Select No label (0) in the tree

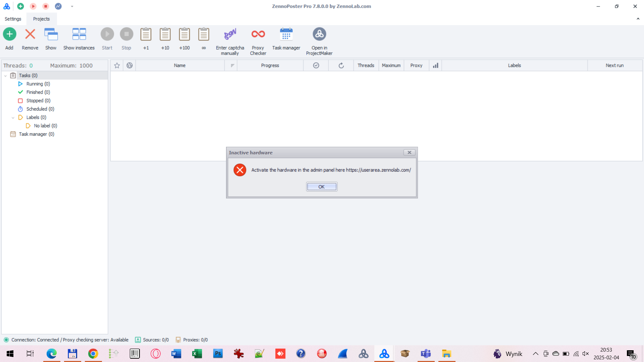pos(46,126)
